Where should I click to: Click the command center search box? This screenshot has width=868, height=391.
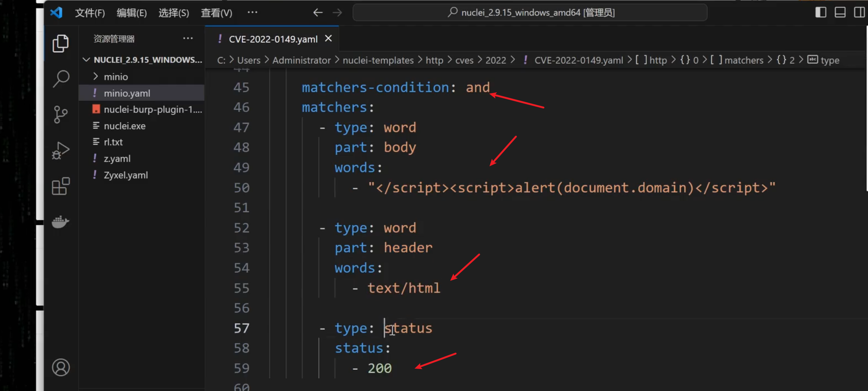530,12
